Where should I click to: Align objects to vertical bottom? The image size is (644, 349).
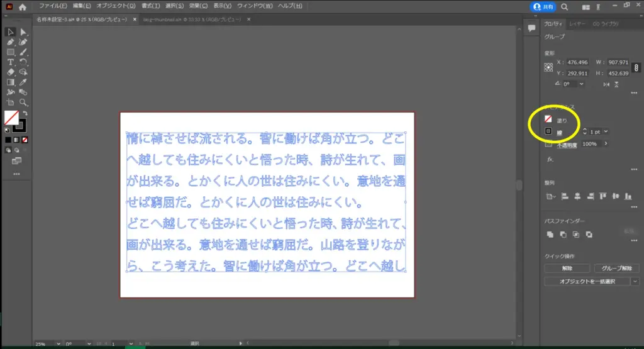(628, 197)
